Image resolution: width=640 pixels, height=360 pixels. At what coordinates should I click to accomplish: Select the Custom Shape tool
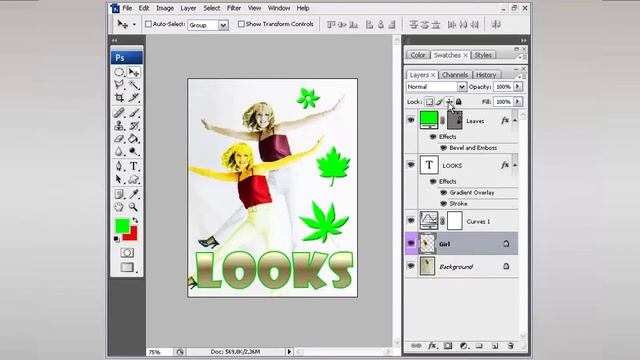pos(133,179)
